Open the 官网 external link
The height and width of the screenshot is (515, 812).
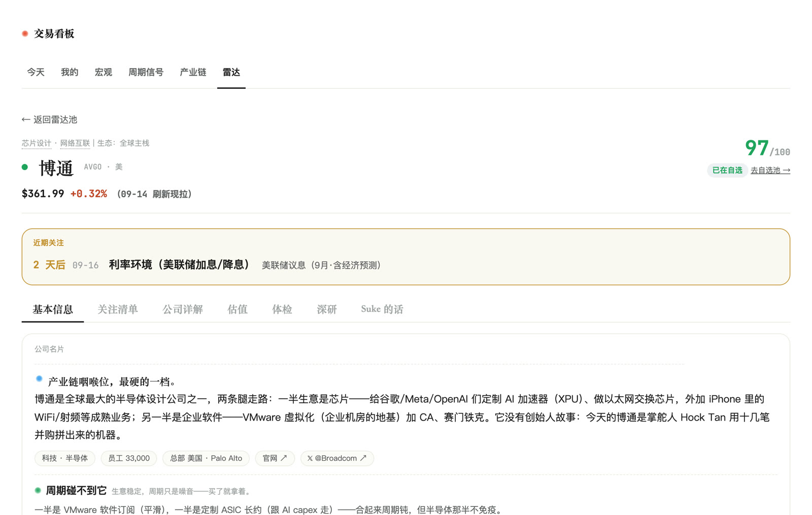pyautogui.click(x=275, y=458)
